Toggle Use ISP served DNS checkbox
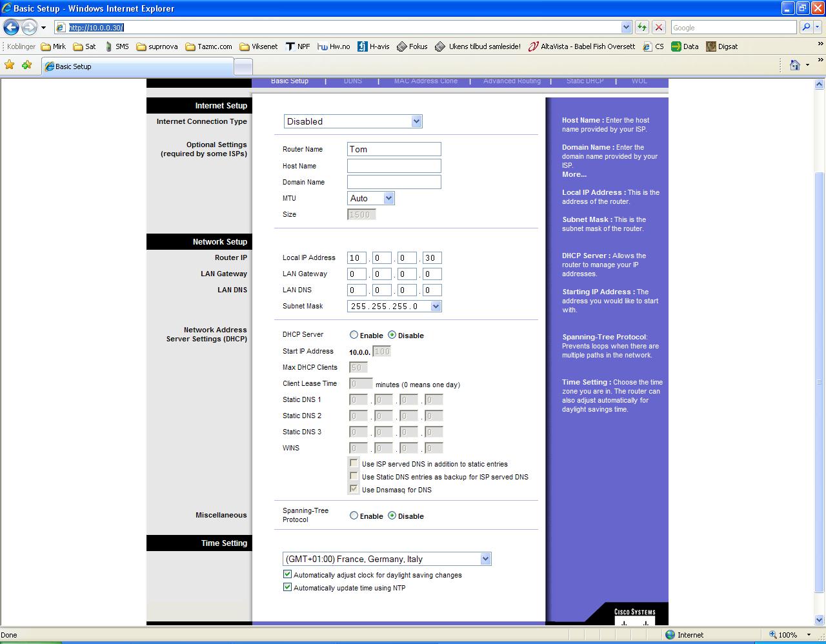 (x=354, y=463)
